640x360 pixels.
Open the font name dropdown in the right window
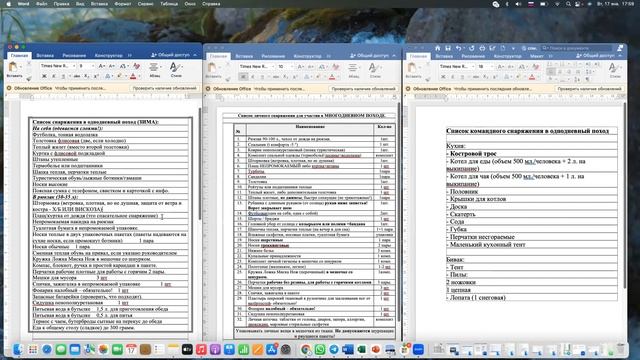point(473,66)
